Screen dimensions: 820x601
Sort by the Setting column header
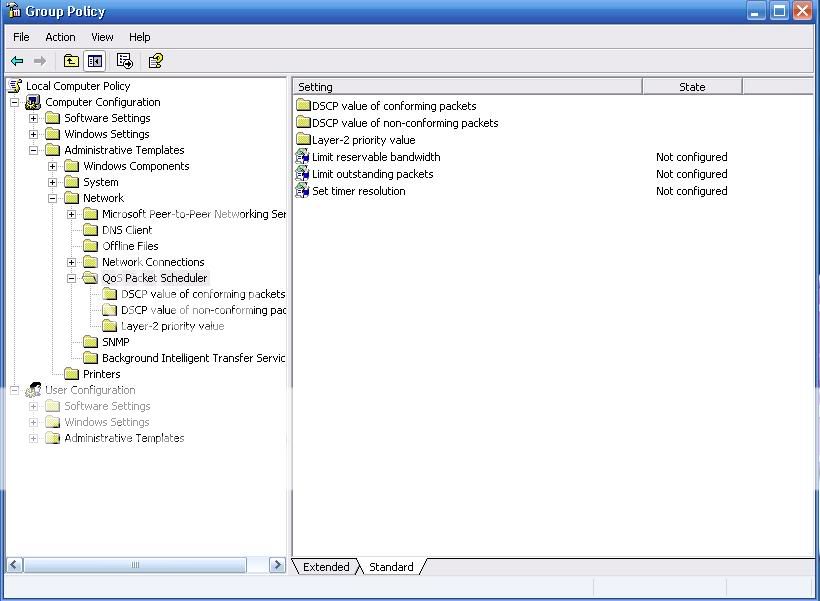(468, 87)
